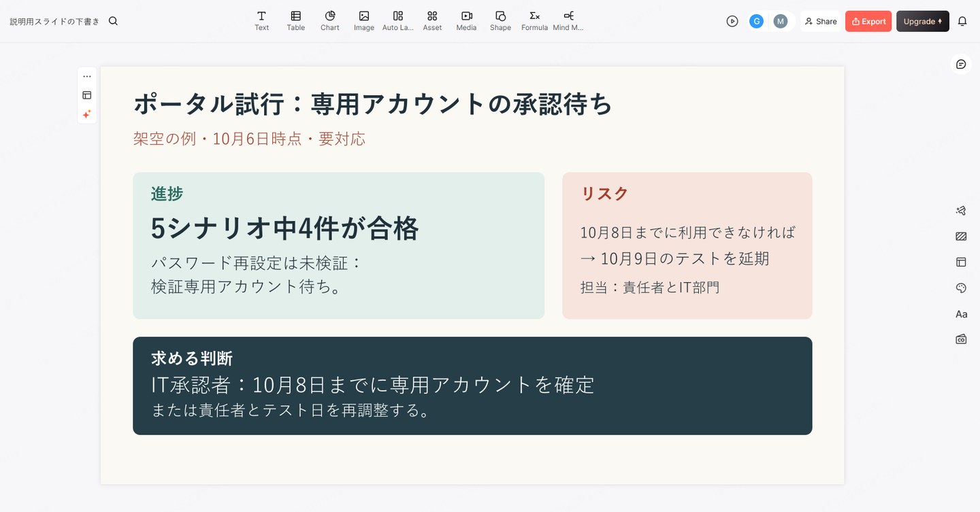
Task: Click the Share button
Action: 821,21
